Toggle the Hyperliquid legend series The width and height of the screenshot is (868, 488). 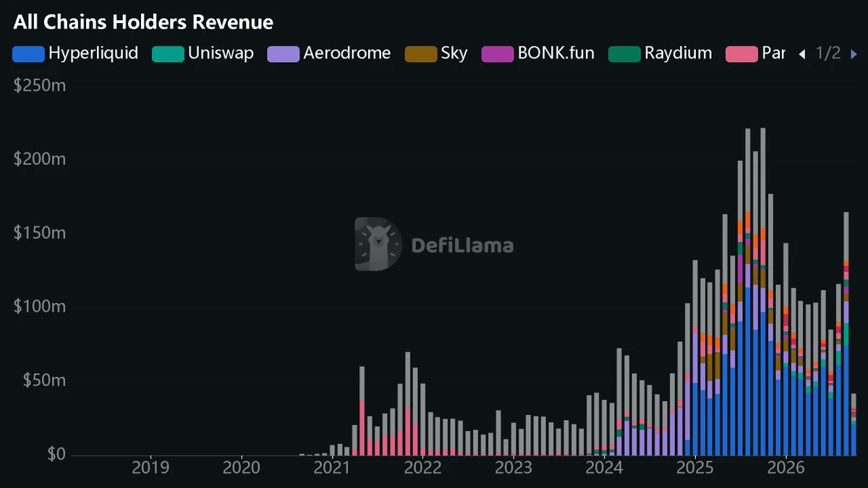pos(75,53)
